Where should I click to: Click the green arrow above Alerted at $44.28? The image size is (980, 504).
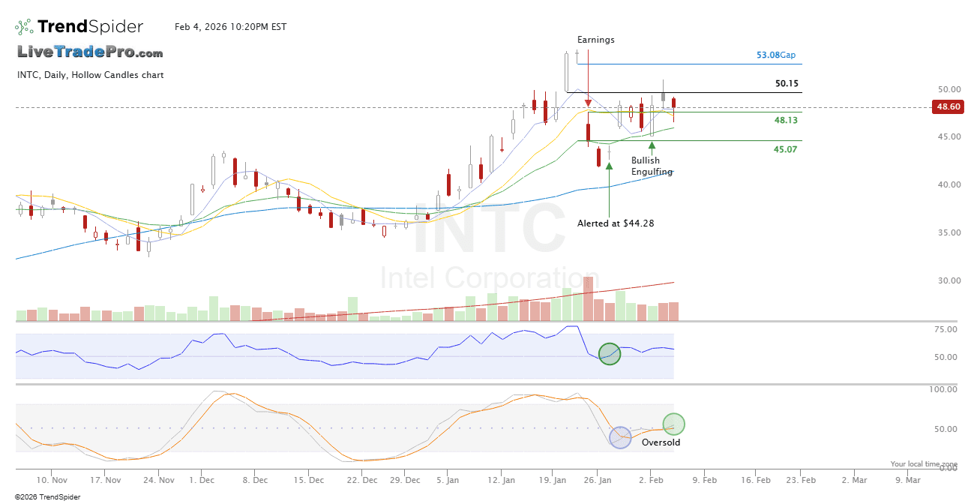[x=609, y=166]
